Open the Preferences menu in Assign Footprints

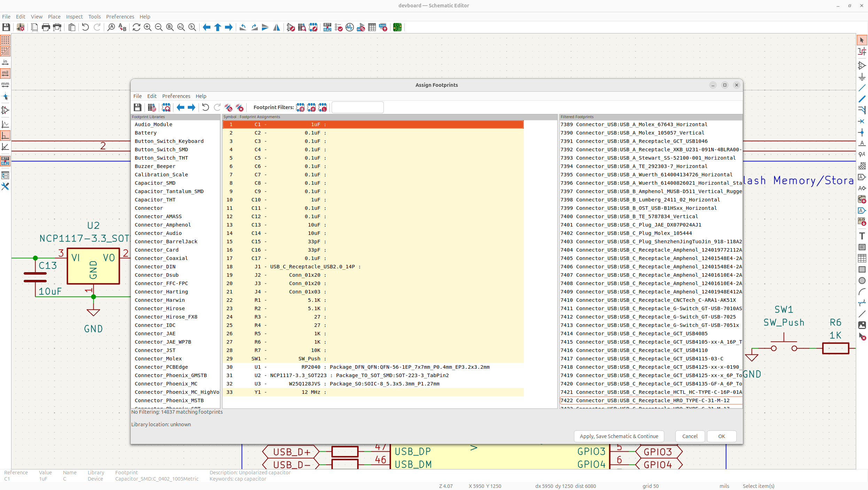176,96
